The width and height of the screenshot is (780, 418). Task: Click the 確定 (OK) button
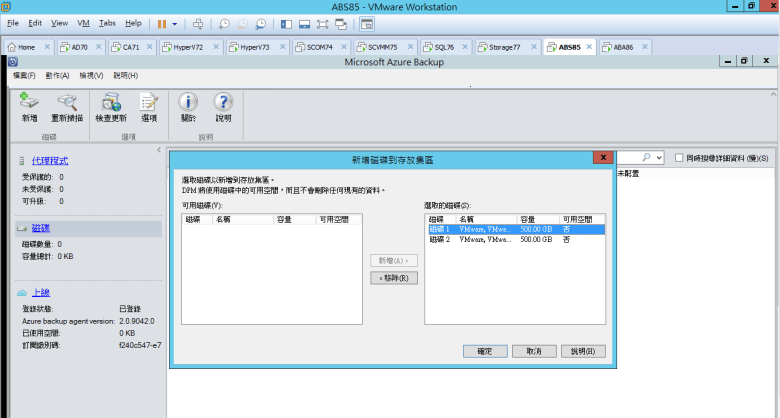coord(485,351)
